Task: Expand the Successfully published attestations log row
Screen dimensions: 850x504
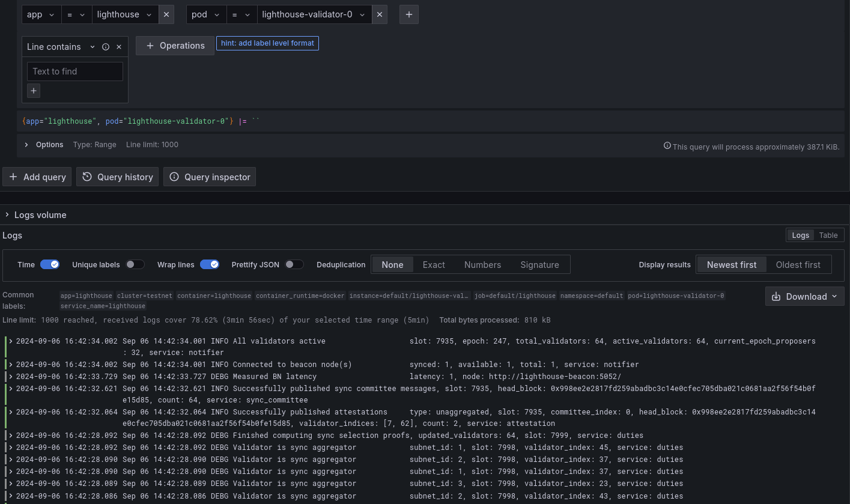Action: click(11, 412)
